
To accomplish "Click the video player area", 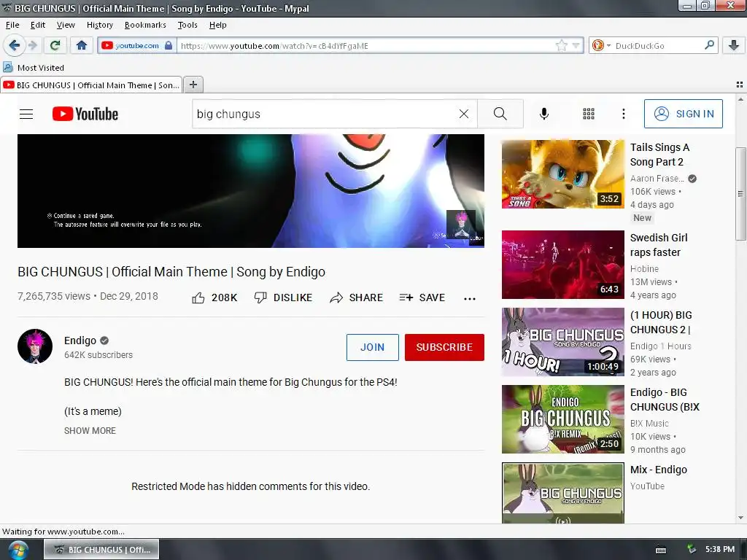I will pos(251,190).
